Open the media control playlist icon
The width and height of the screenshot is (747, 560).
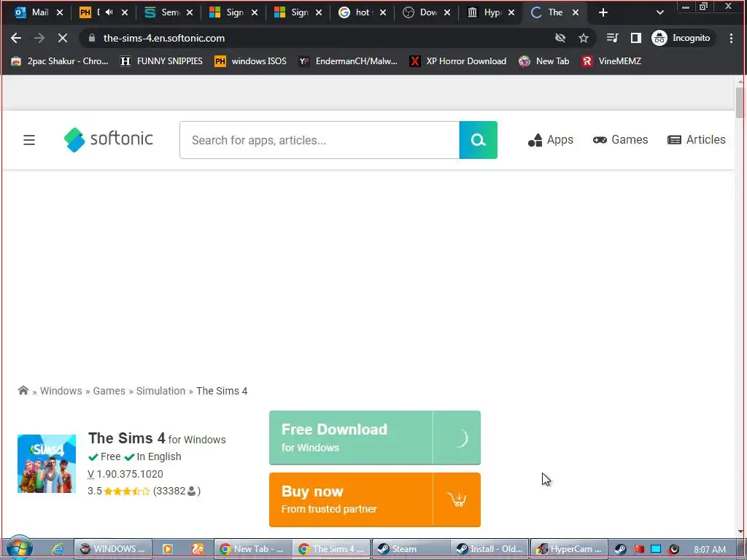[x=612, y=38]
